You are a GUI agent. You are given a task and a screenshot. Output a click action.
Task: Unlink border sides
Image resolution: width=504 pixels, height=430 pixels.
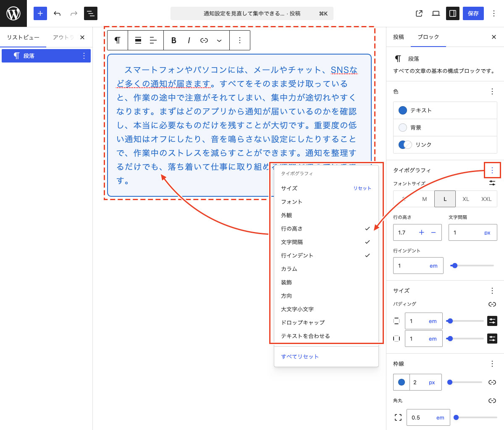point(492,382)
